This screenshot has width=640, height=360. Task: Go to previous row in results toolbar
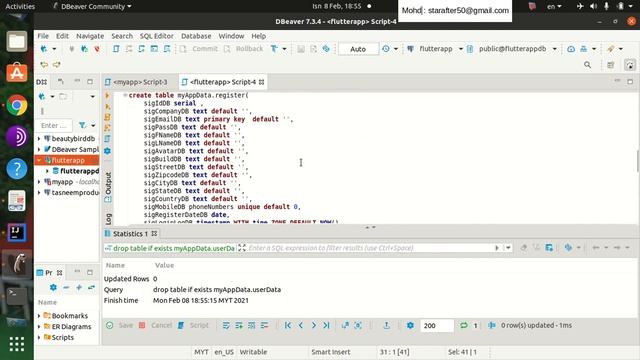point(301,325)
